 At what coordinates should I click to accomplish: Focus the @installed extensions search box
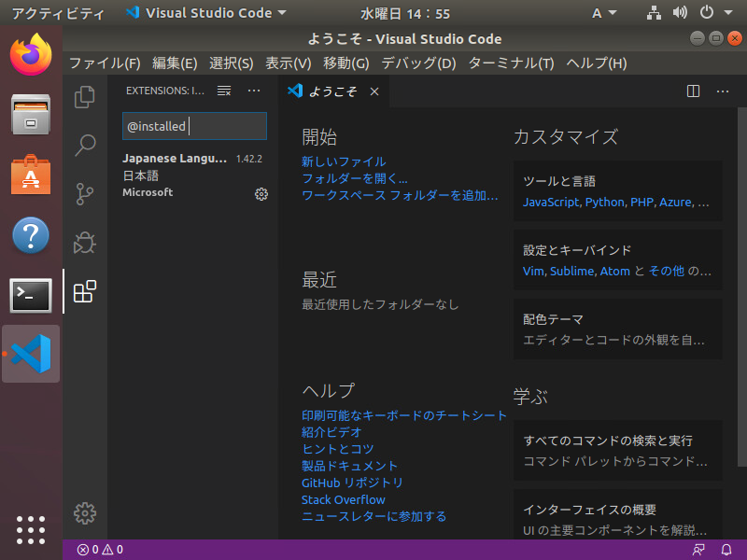pyautogui.click(x=194, y=126)
